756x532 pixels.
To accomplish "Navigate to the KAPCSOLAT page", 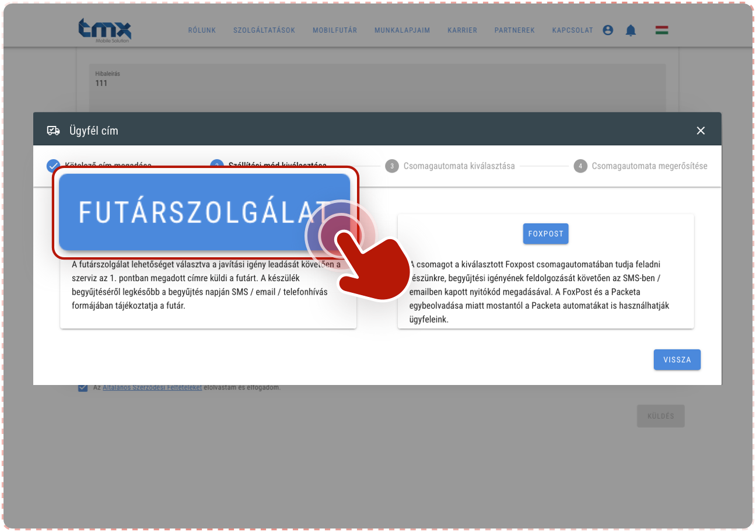I will 572,30.
